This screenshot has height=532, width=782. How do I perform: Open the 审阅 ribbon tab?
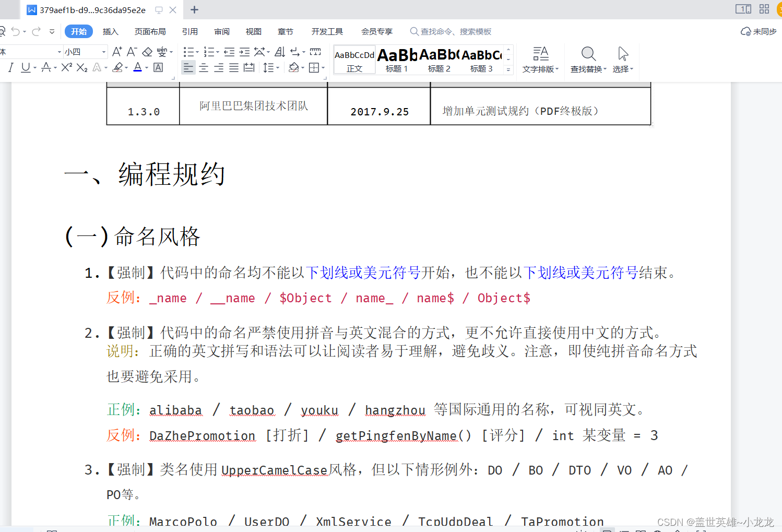tap(221, 31)
